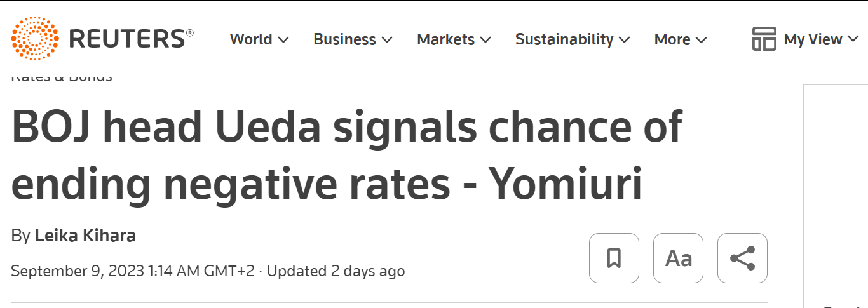Open author Leika Kihara's profile

click(x=85, y=236)
